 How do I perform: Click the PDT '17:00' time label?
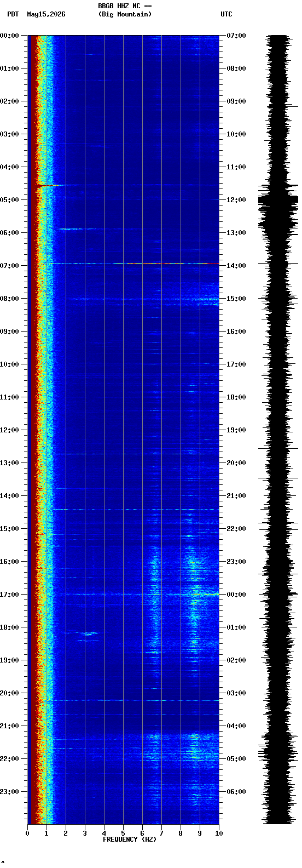pyautogui.click(x=9, y=595)
